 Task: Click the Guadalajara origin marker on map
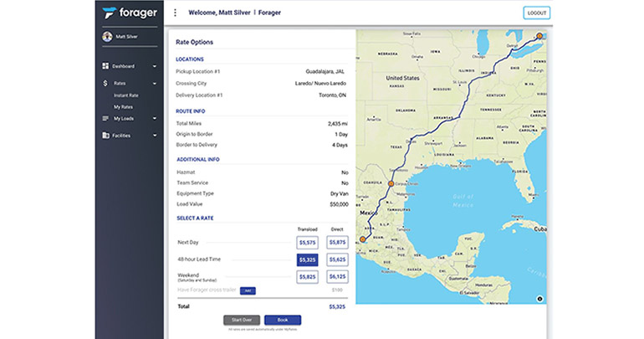click(x=362, y=239)
